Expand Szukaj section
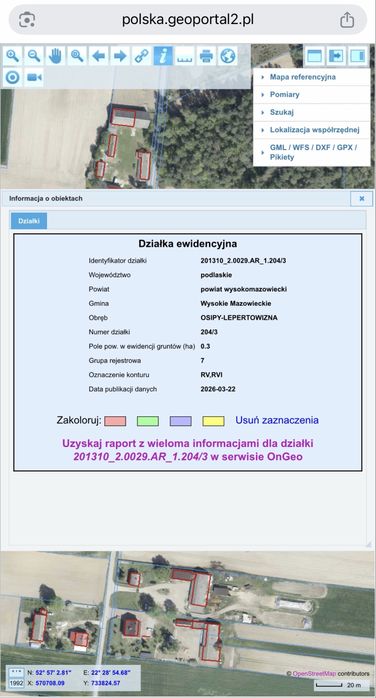This screenshot has height=698, width=376. [x=311, y=112]
